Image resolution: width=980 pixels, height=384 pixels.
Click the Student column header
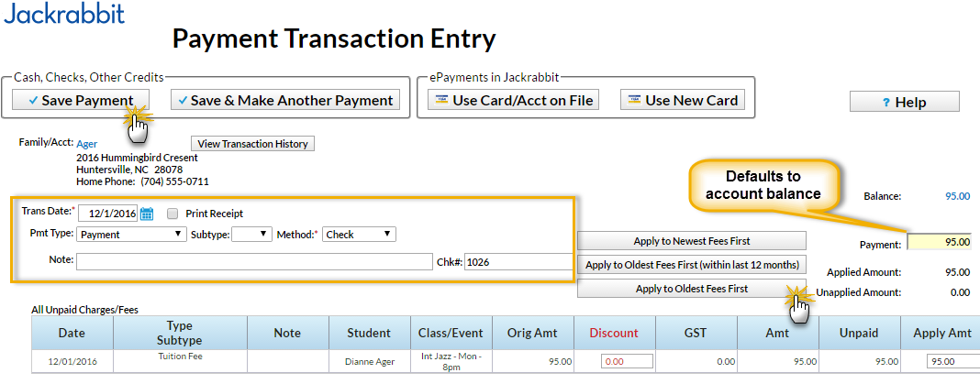(x=370, y=333)
